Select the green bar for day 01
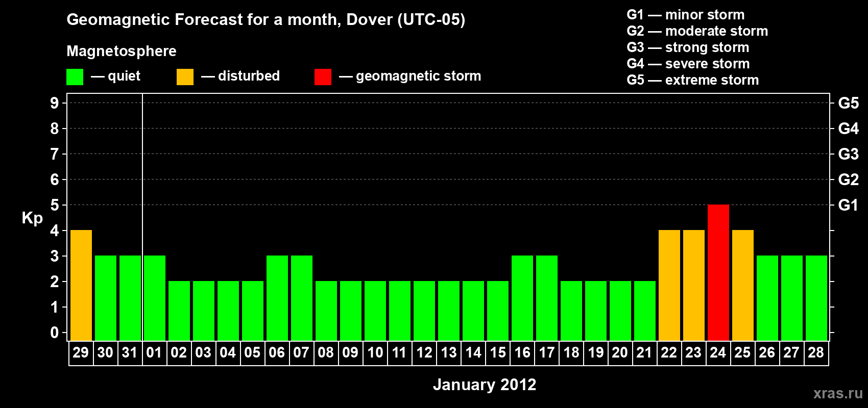This screenshot has width=868, height=408. 155,298
